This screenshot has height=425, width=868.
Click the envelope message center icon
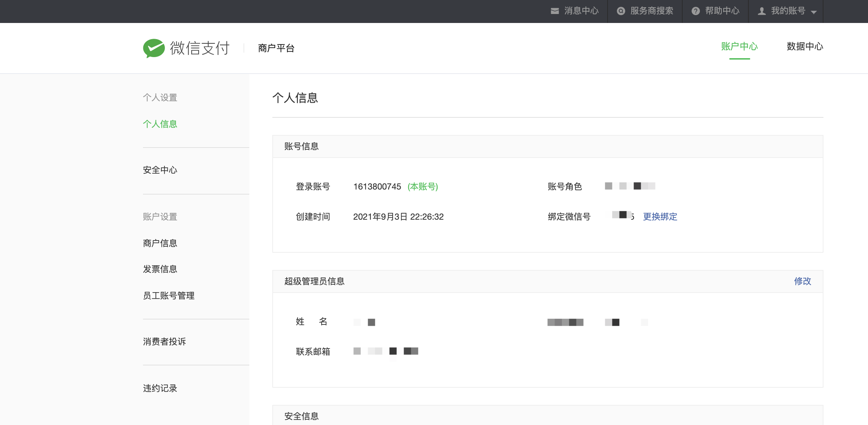[555, 11]
